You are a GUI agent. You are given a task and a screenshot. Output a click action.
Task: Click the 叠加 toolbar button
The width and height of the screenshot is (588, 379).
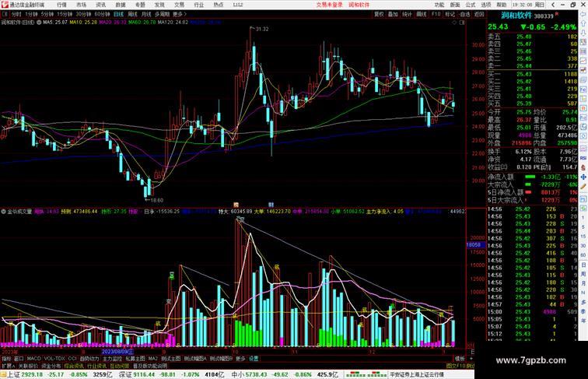(x=393, y=14)
